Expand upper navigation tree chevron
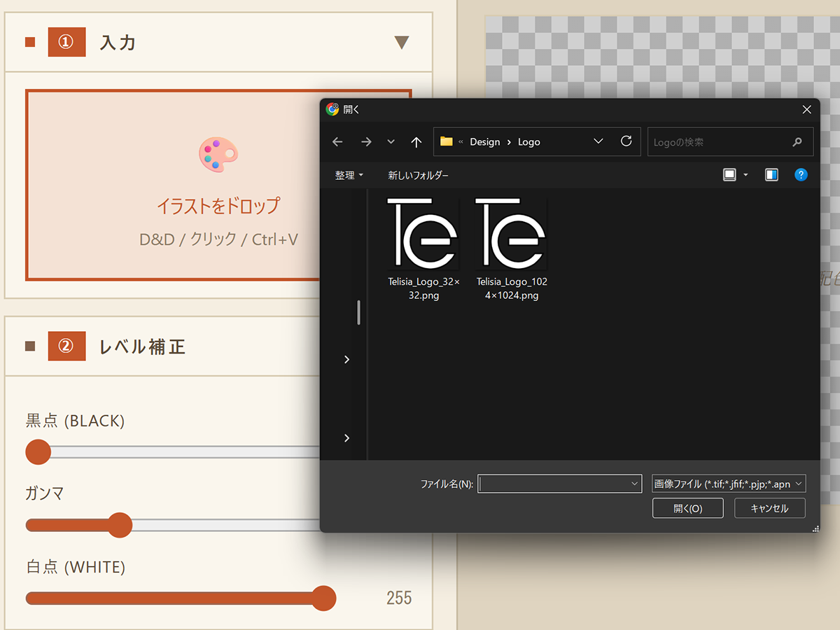The width and height of the screenshot is (840, 630). tap(346, 359)
